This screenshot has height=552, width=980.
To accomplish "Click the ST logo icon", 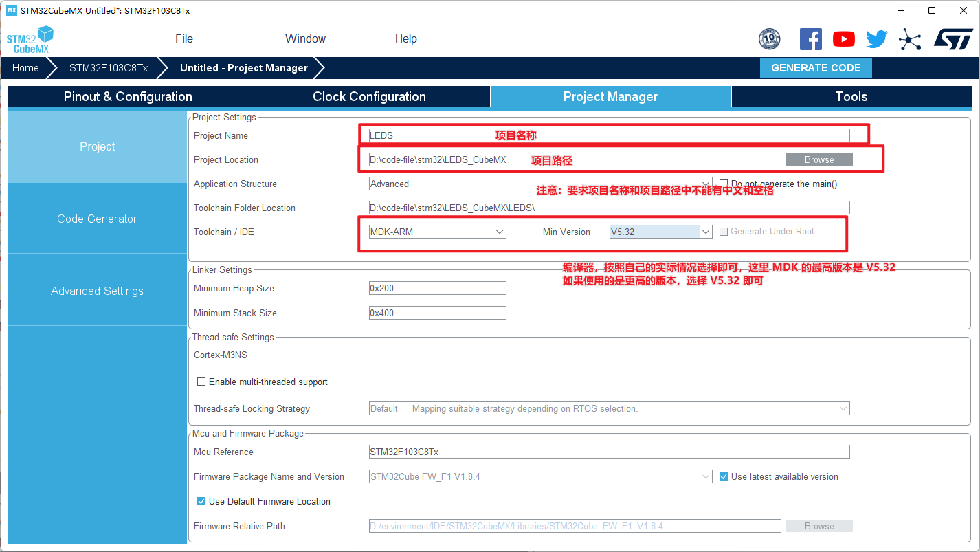I will point(953,39).
